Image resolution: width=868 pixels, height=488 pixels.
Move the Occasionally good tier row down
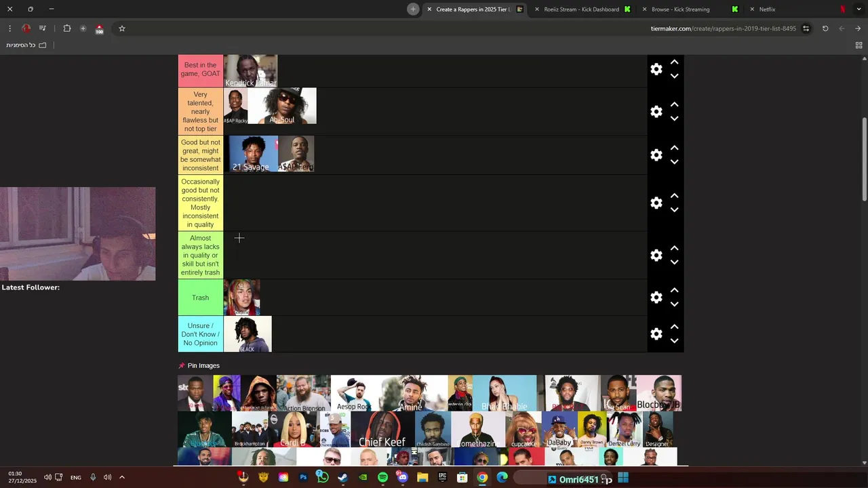[674, 210]
